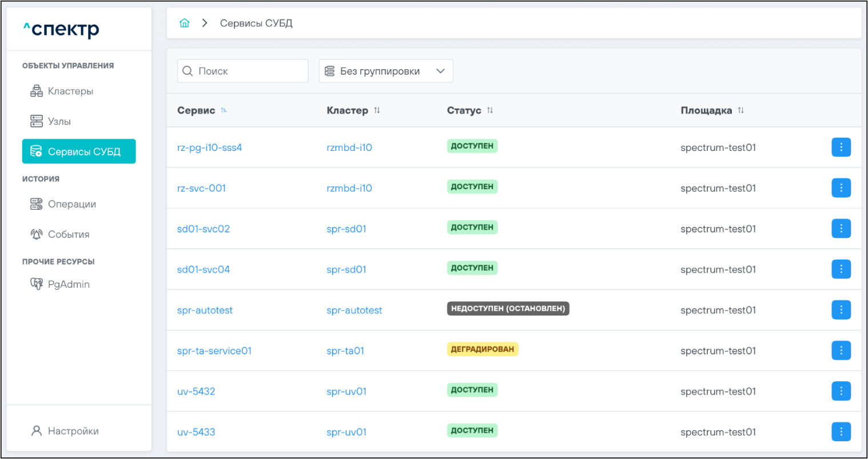868x459 pixels.
Task: Sort by Площадка column arrows
Action: click(x=740, y=110)
